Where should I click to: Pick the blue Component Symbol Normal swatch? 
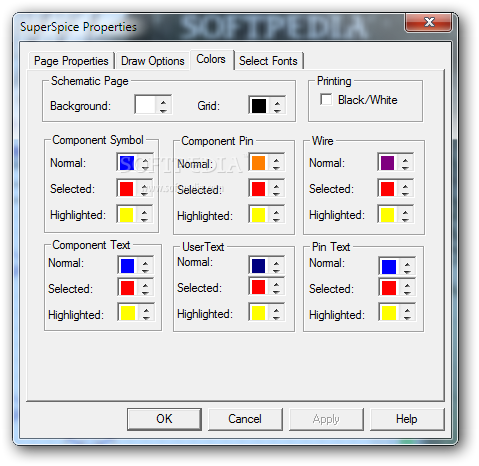coord(127,163)
